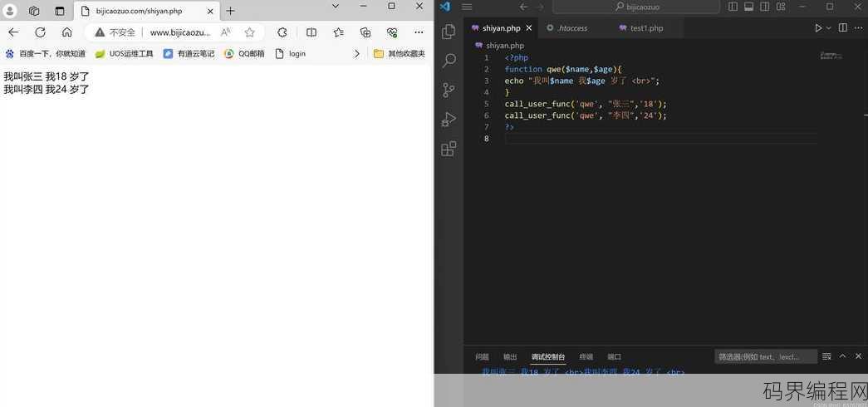868x407 pixels.
Task: Toggle the secondary side bar layout
Action: [x=765, y=7]
